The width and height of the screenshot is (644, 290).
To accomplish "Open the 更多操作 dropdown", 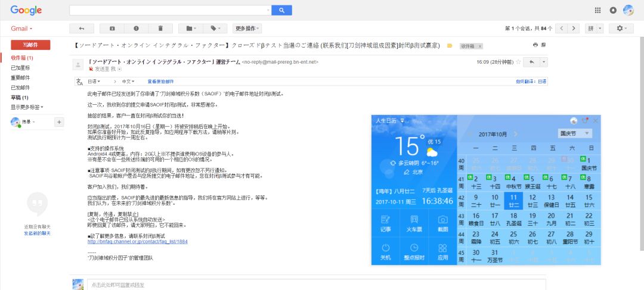I will (247, 29).
